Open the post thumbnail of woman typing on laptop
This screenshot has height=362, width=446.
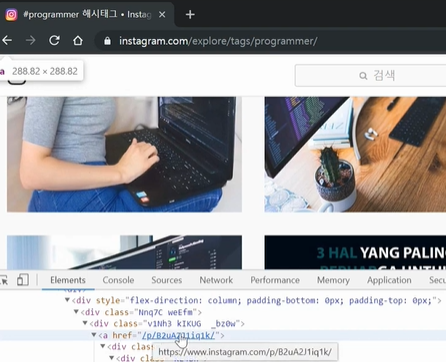(124, 154)
